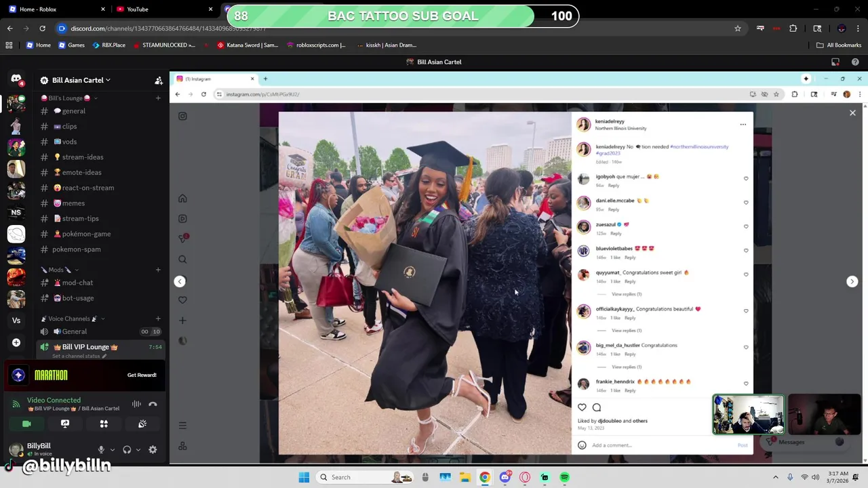
Task: Open the Vs server in Discord sidebar
Action: (16, 321)
